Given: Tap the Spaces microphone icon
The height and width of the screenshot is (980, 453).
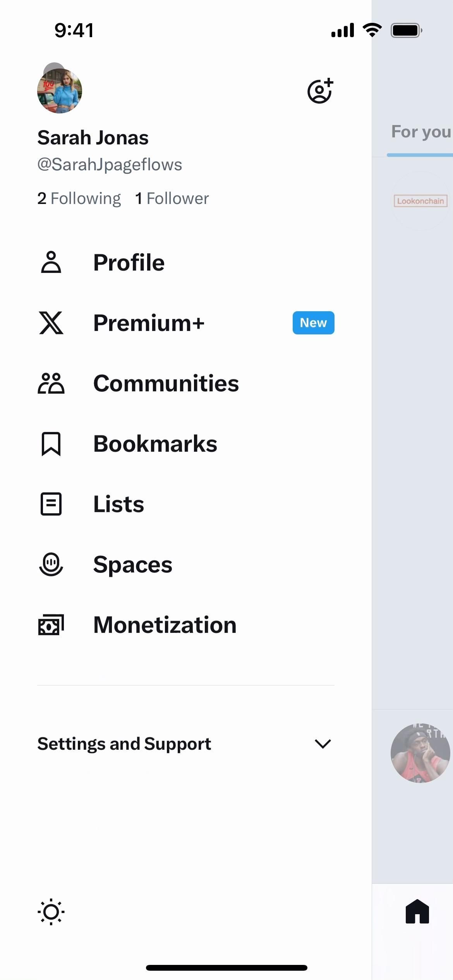Looking at the screenshot, I should click(51, 564).
